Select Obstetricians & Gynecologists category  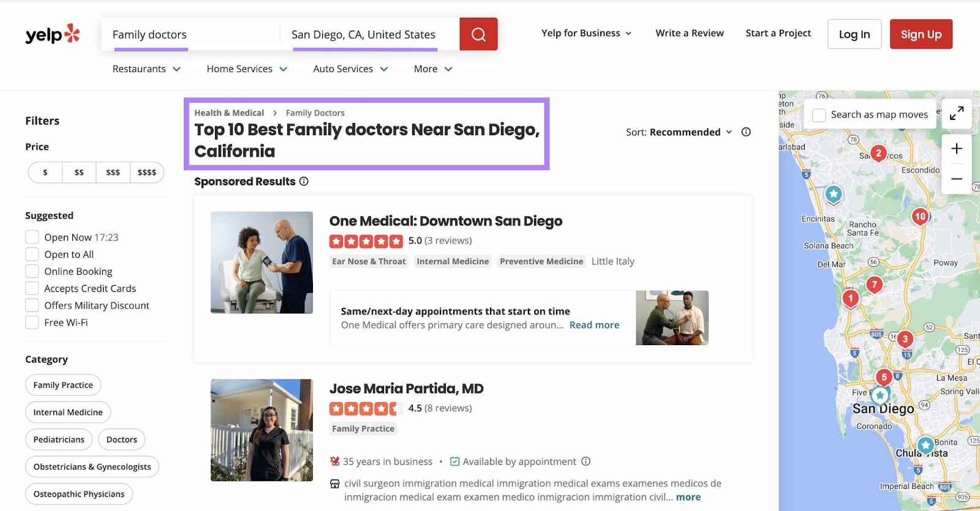point(92,467)
